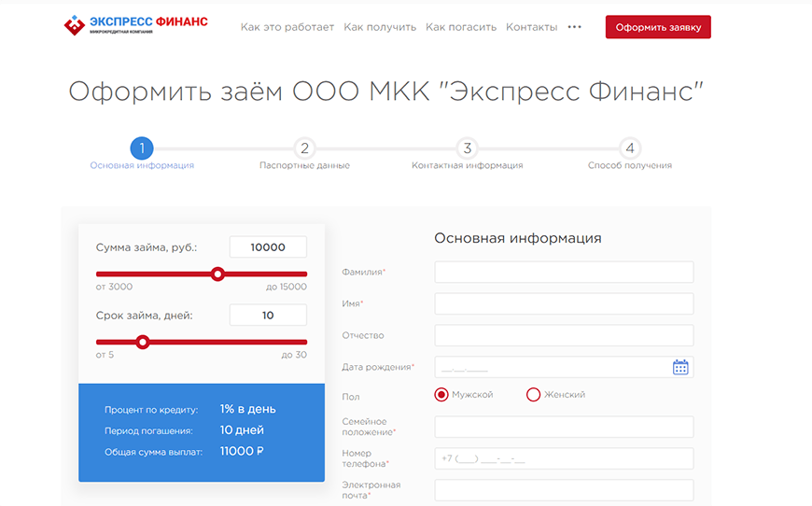
Task: Open the calendar date picker icon
Action: click(x=680, y=367)
